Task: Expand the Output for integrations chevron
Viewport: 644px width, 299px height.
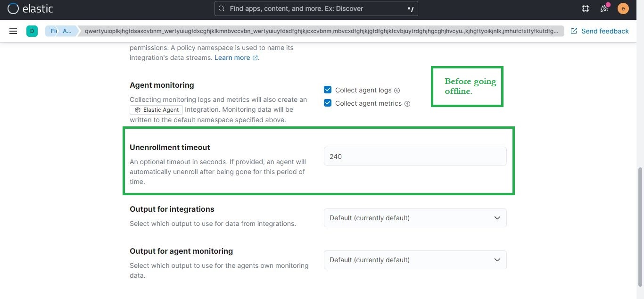Action: click(497, 217)
